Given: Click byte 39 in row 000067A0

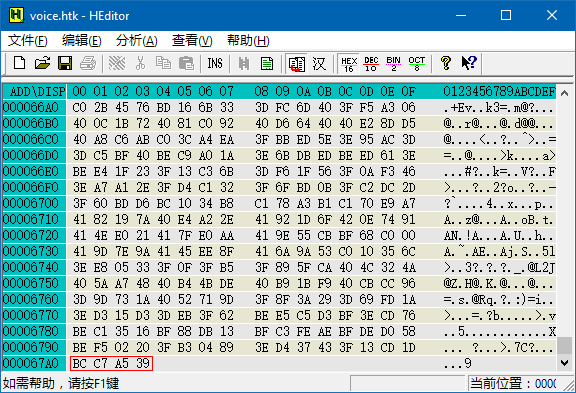Looking at the screenshot, I should [143, 363].
